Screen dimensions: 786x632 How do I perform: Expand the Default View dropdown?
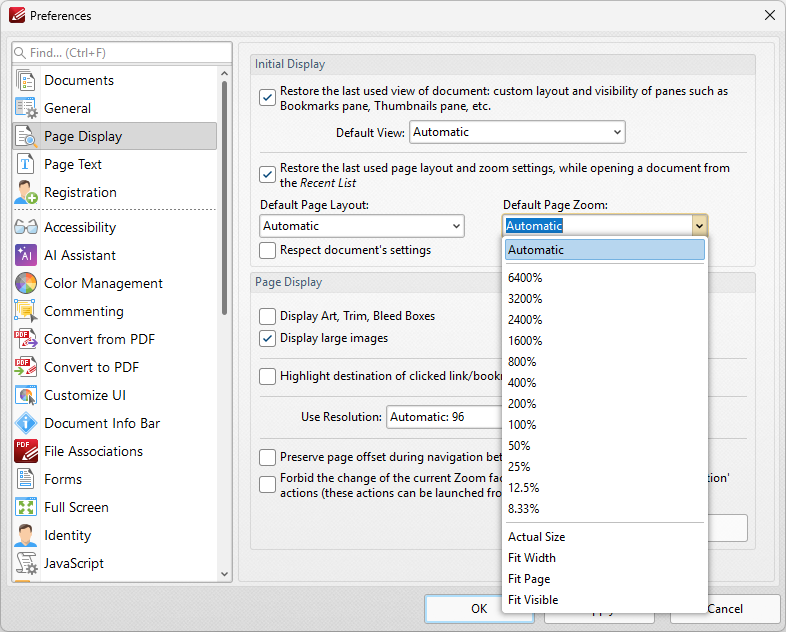click(517, 132)
